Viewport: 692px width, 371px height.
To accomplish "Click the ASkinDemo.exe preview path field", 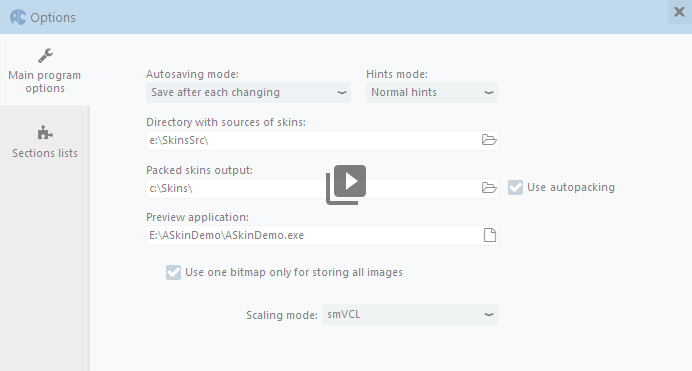I will (x=314, y=236).
